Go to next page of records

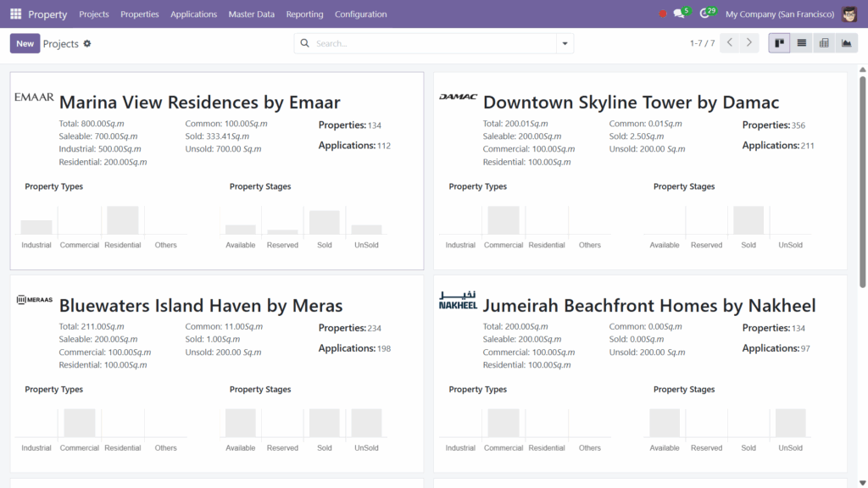(749, 42)
